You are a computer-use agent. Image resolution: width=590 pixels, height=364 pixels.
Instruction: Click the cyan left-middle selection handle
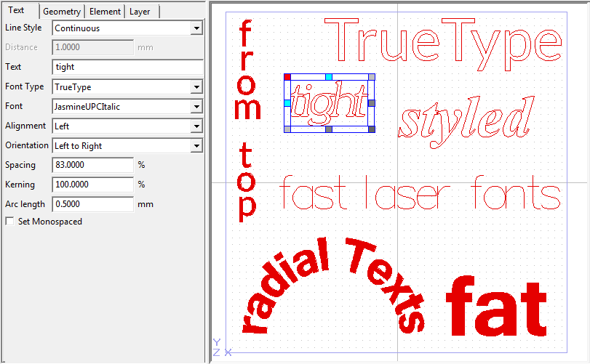click(287, 103)
